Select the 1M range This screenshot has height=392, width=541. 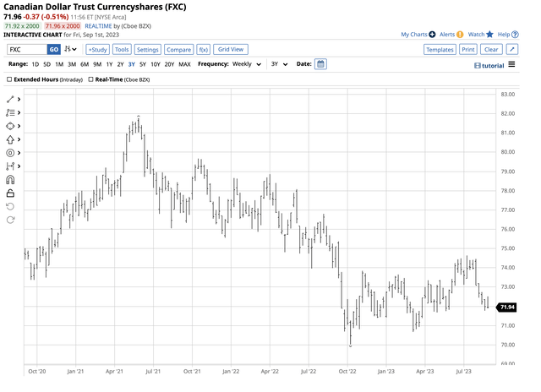pos(59,64)
